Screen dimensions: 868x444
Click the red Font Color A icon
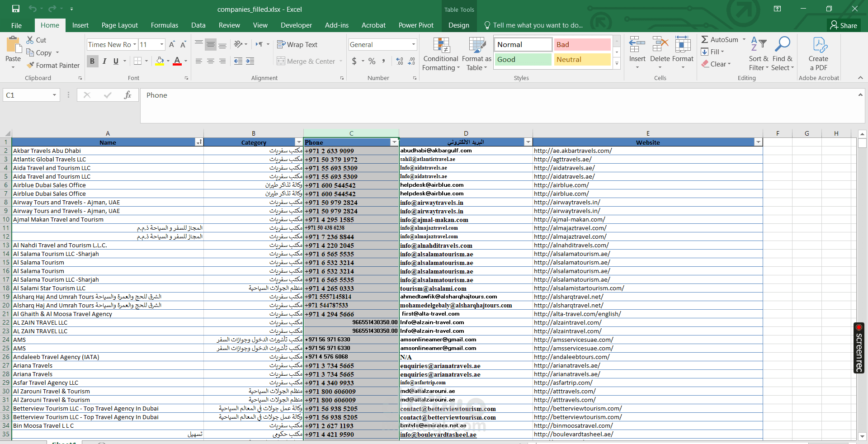tap(177, 61)
